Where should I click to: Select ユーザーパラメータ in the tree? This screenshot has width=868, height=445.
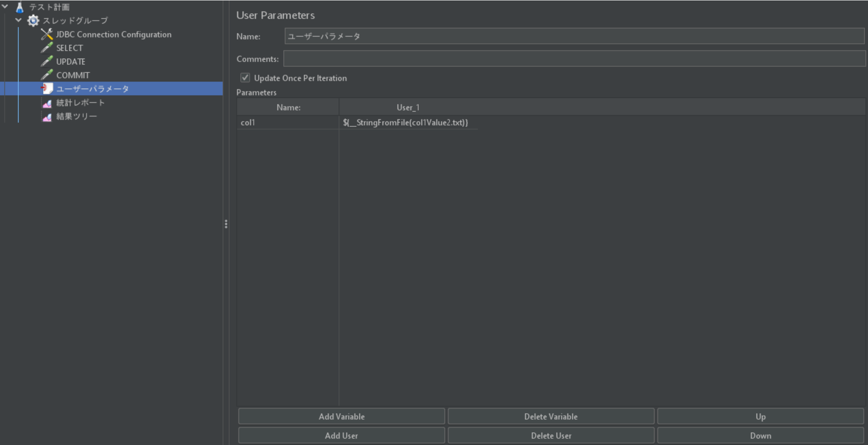point(93,89)
